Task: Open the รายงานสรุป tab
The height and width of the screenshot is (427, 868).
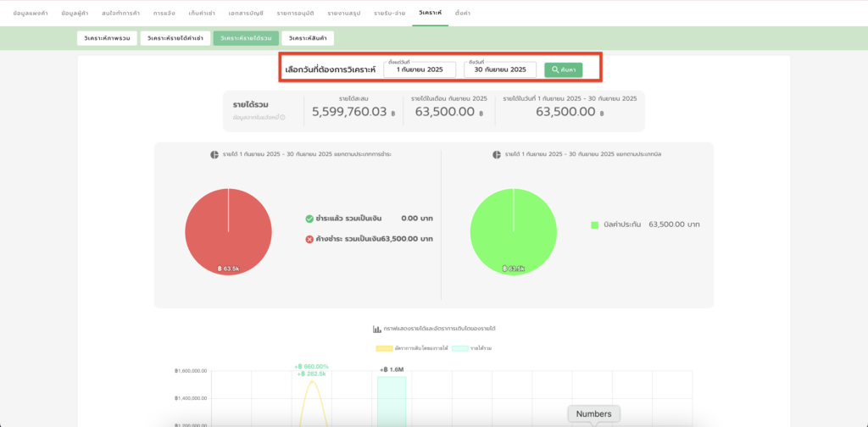Action: 343,12
